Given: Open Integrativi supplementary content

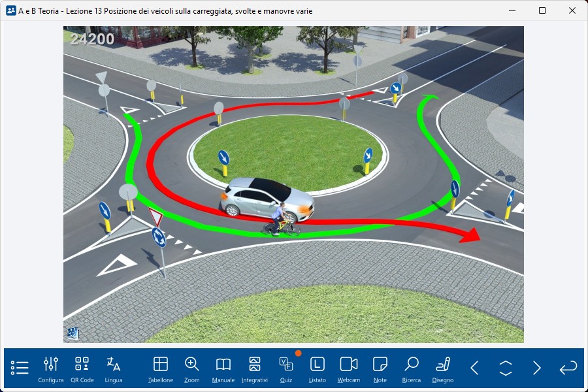Looking at the screenshot, I should coord(255,368).
